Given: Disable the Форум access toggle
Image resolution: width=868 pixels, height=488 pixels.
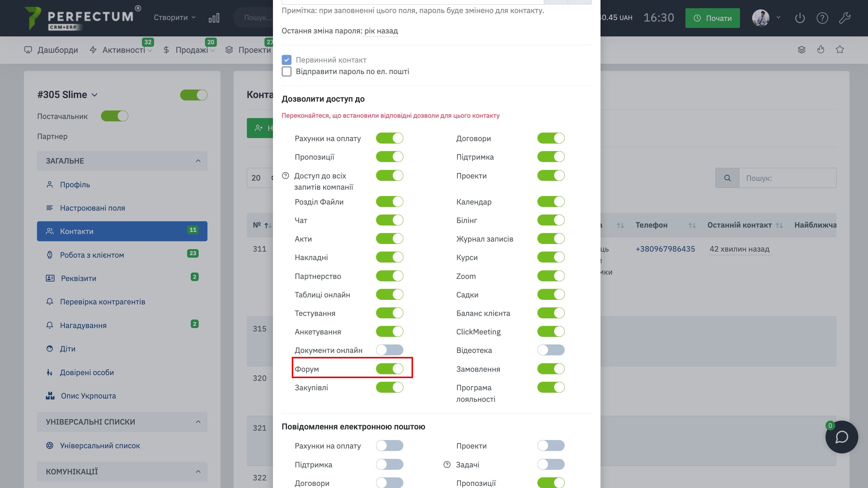Looking at the screenshot, I should click(x=389, y=369).
